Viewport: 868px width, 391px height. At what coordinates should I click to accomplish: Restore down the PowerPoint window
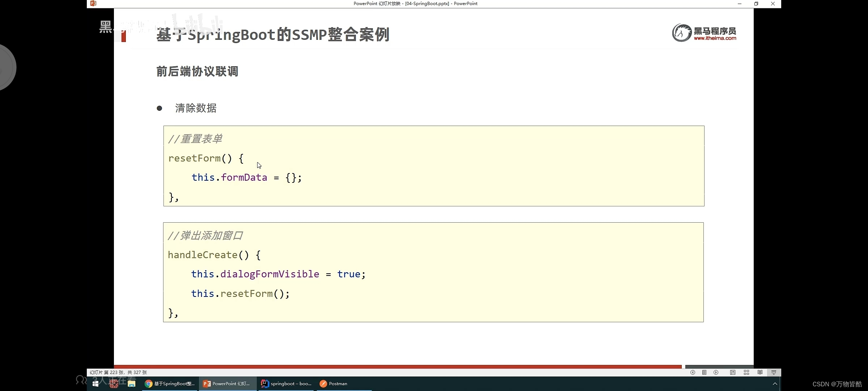coord(756,4)
